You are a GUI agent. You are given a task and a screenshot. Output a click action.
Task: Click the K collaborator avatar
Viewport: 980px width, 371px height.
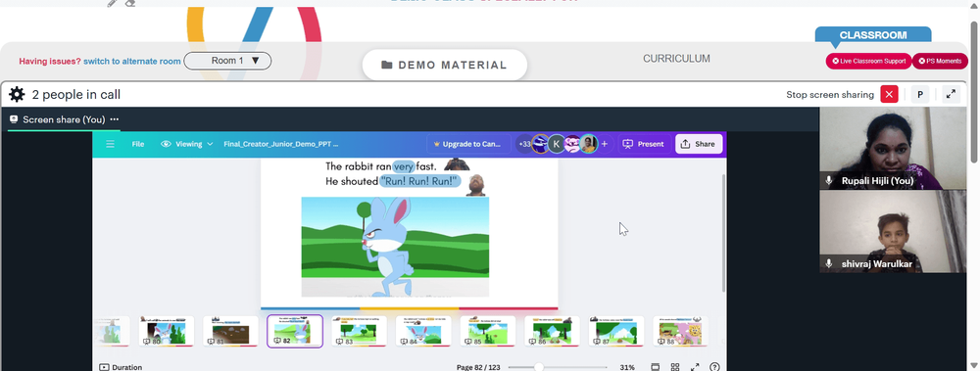[x=557, y=144]
